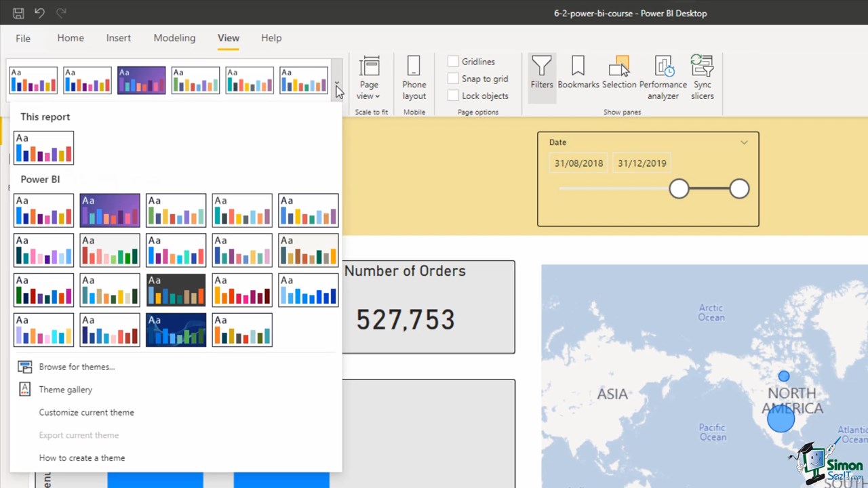Open the Theme gallery link
Image resolution: width=868 pixels, height=488 pixels.
[66, 390]
